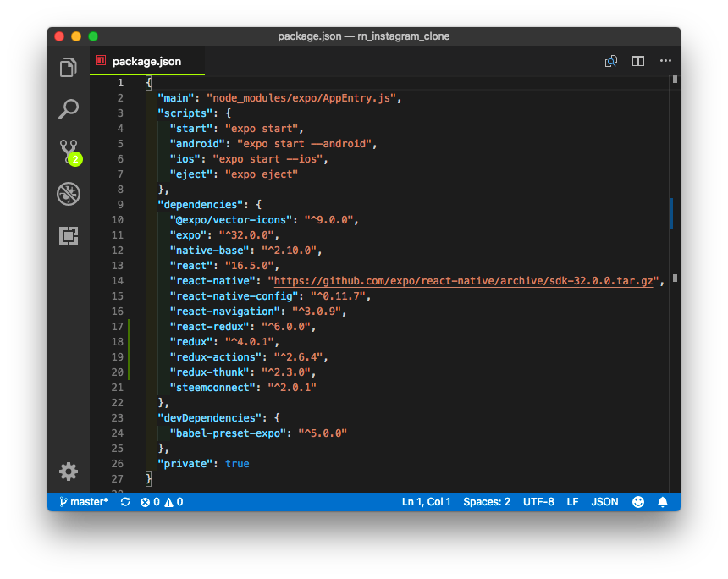728x579 pixels.
Task: Click the "steemconnect" key
Action: pyautogui.click(x=212, y=388)
